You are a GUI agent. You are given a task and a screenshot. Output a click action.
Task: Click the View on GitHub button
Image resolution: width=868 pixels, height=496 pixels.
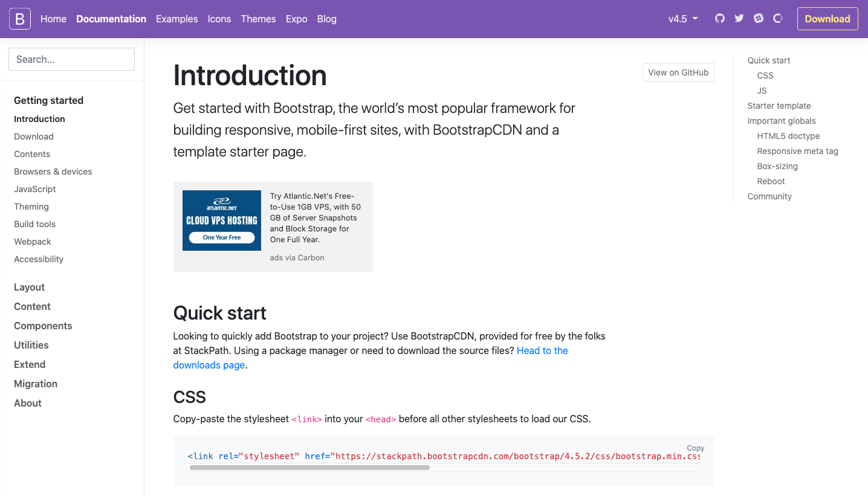pyautogui.click(x=678, y=72)
